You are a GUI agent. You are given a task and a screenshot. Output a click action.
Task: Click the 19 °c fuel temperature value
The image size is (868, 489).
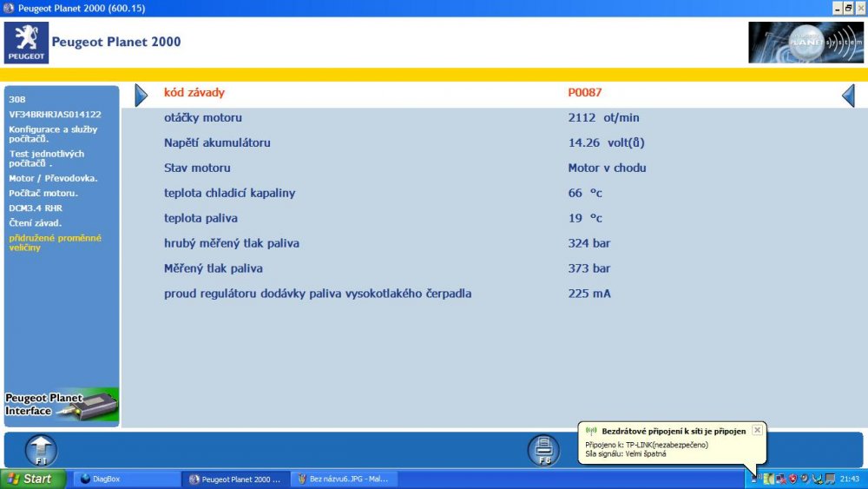[584, 218]
